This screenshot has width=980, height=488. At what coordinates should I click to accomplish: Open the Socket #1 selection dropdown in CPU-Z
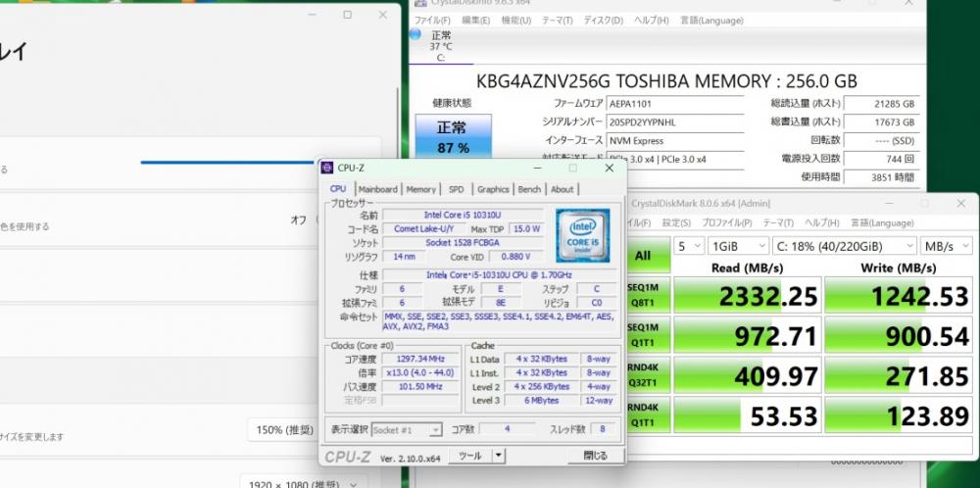(x=407, y=430)
